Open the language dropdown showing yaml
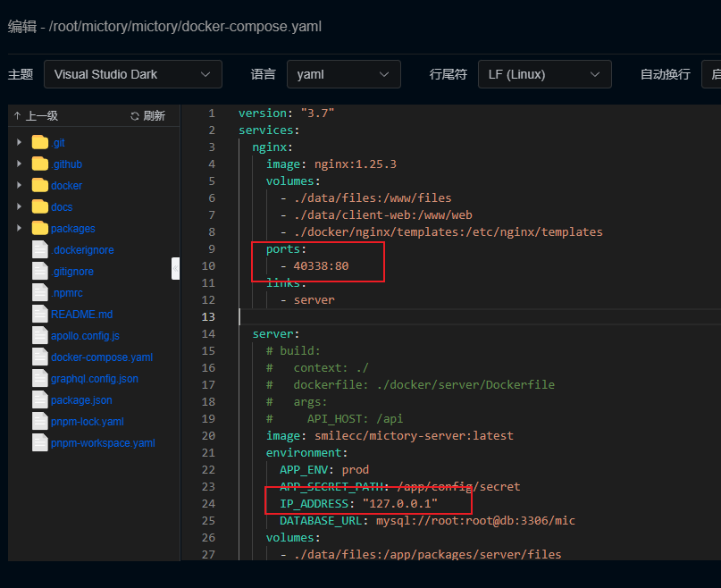721x588 pixels. [343, 74]
